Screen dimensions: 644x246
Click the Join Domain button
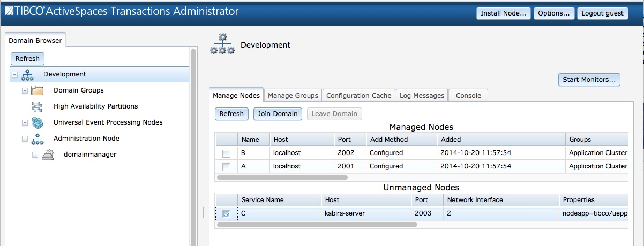(x=278, y=113)
